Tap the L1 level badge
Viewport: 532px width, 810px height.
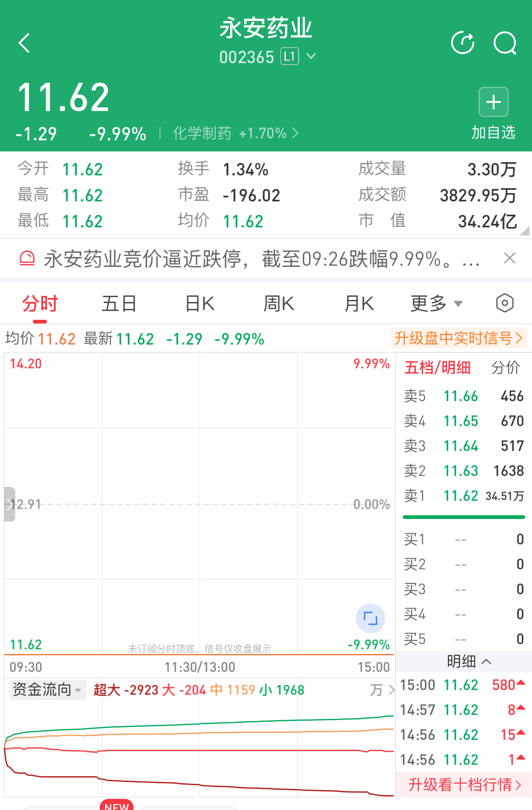(x=290, y=57)
